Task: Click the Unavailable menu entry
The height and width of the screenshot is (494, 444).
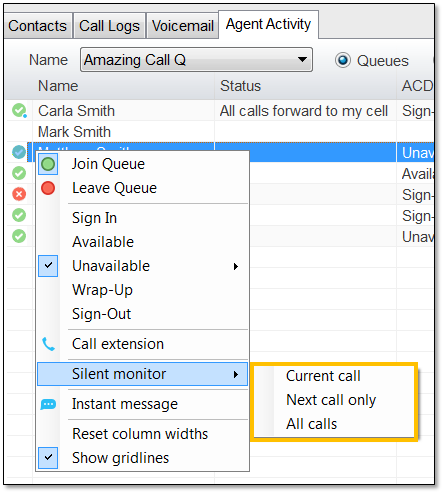Action: click(x=142, y=266)
